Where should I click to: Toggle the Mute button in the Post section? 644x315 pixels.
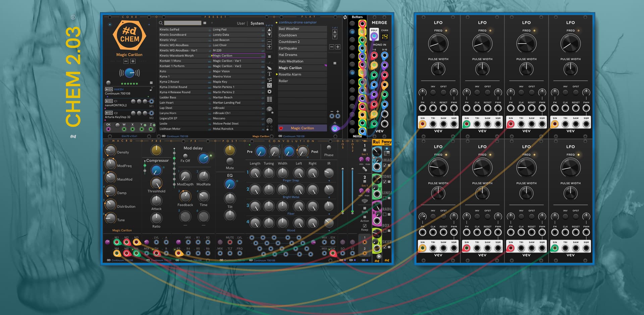tap(230, 161)
